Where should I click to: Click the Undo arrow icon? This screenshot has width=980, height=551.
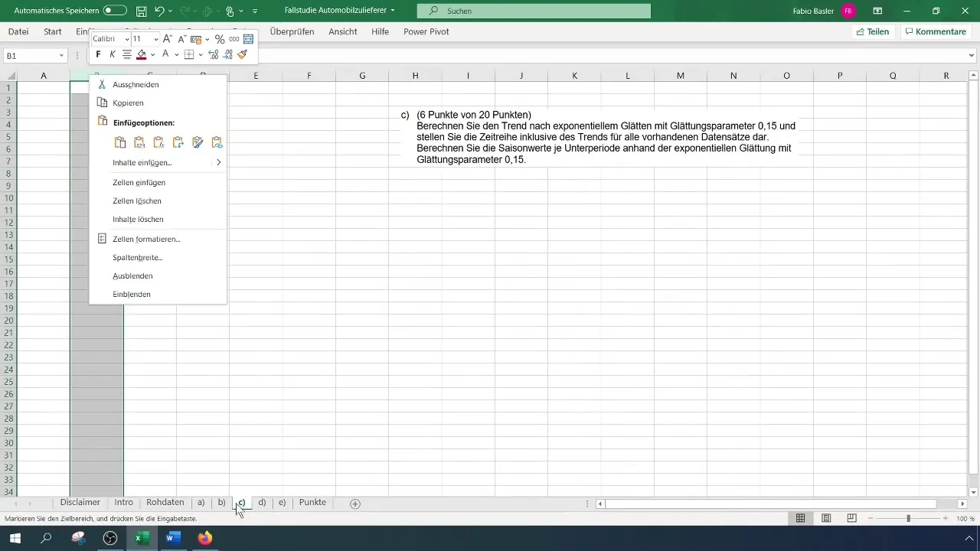[158, 11]
